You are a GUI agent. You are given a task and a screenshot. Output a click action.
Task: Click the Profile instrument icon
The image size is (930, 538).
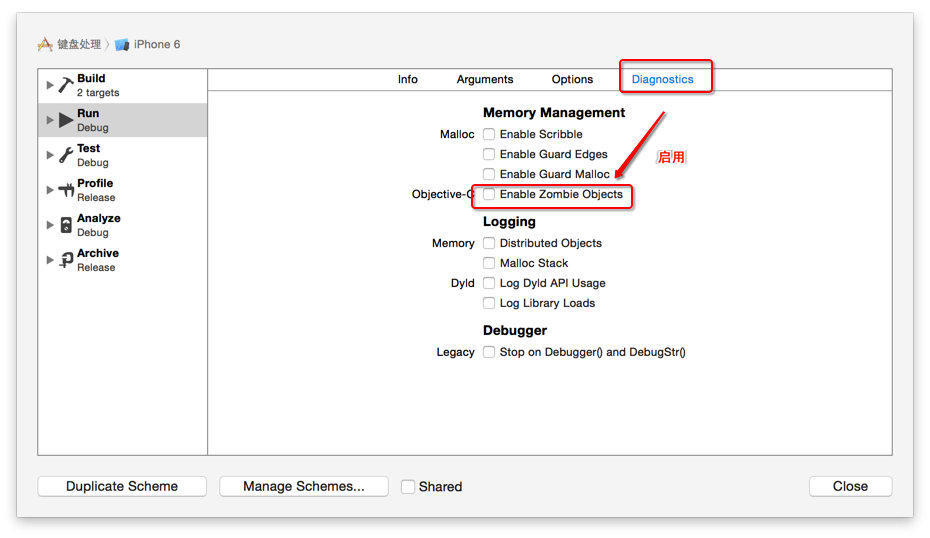tap(66, 190)
